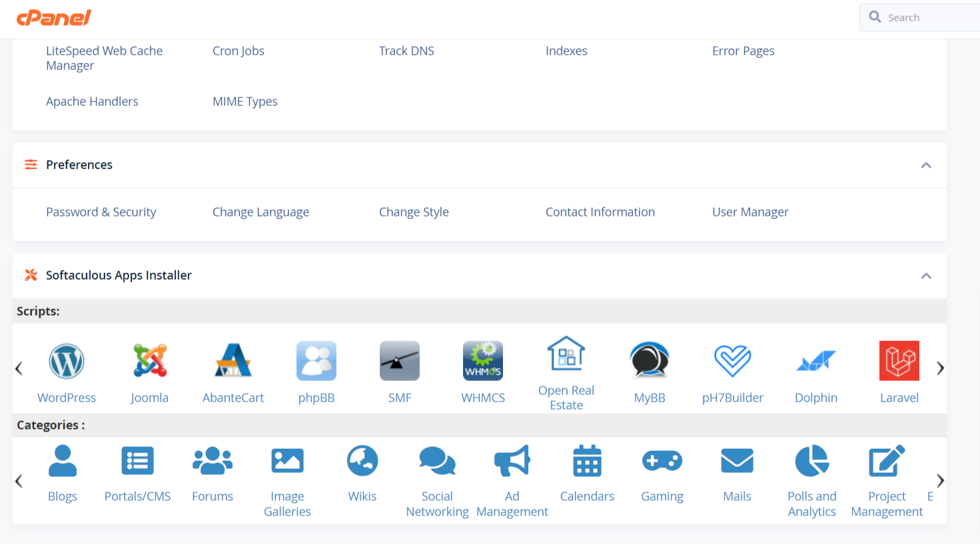Click the Softaculous Apps Installer heading

coord(119,275)
